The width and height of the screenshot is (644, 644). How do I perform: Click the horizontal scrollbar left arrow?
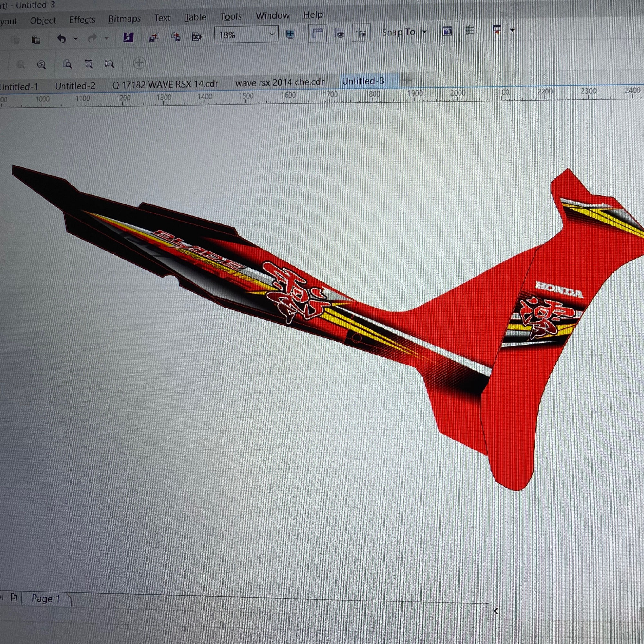[496, 611]
